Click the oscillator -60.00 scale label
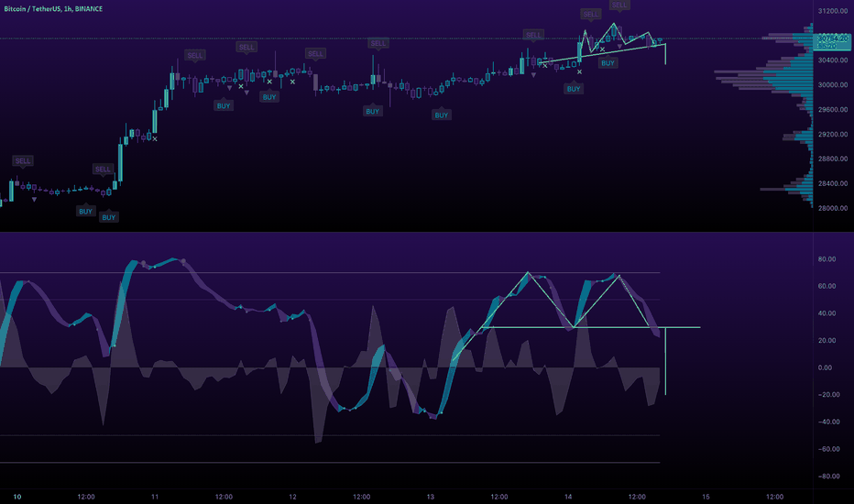The height and width of the screenshot is (504, 854). (x=828, y=449)
